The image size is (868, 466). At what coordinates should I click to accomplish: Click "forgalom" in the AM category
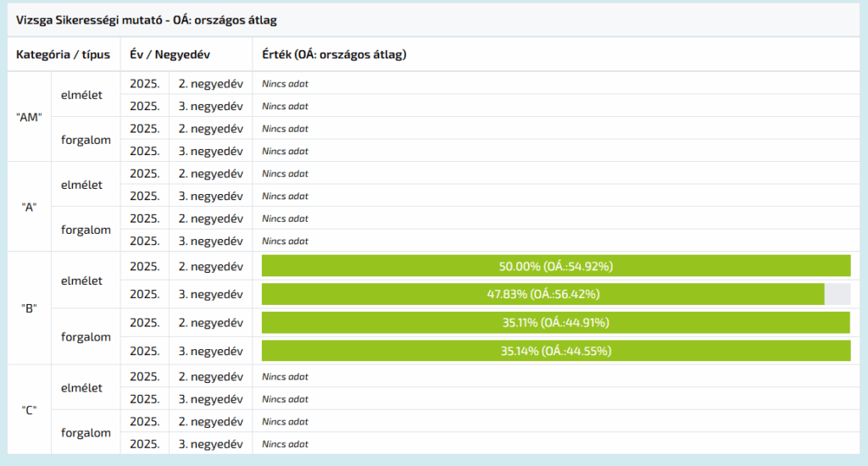(86, 140)
